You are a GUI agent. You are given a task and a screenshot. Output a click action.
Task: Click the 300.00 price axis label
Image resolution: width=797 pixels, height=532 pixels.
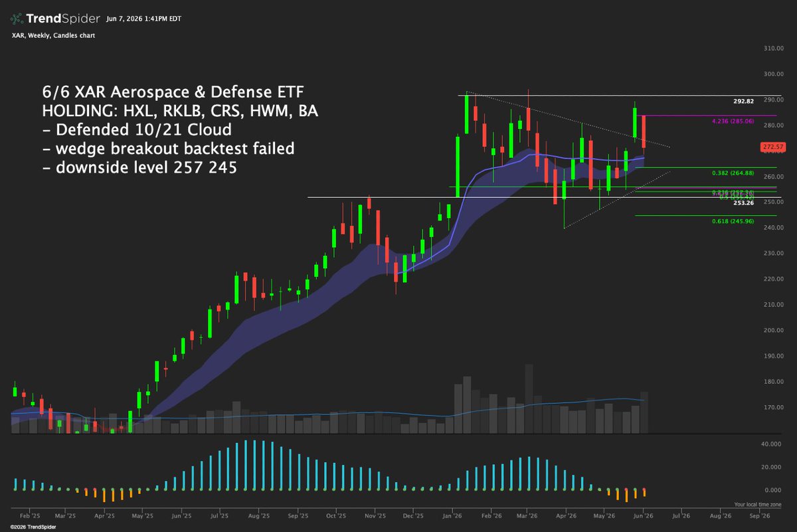(772, 74)
